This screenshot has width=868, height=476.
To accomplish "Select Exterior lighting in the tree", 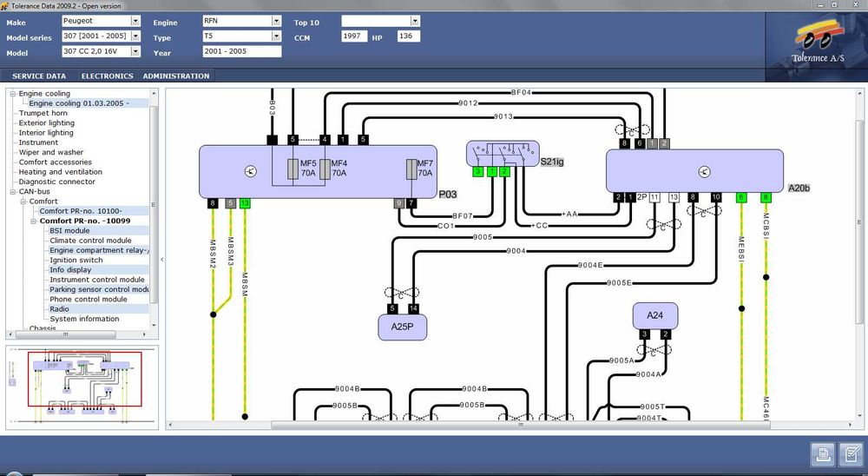I will click(47, 123).
